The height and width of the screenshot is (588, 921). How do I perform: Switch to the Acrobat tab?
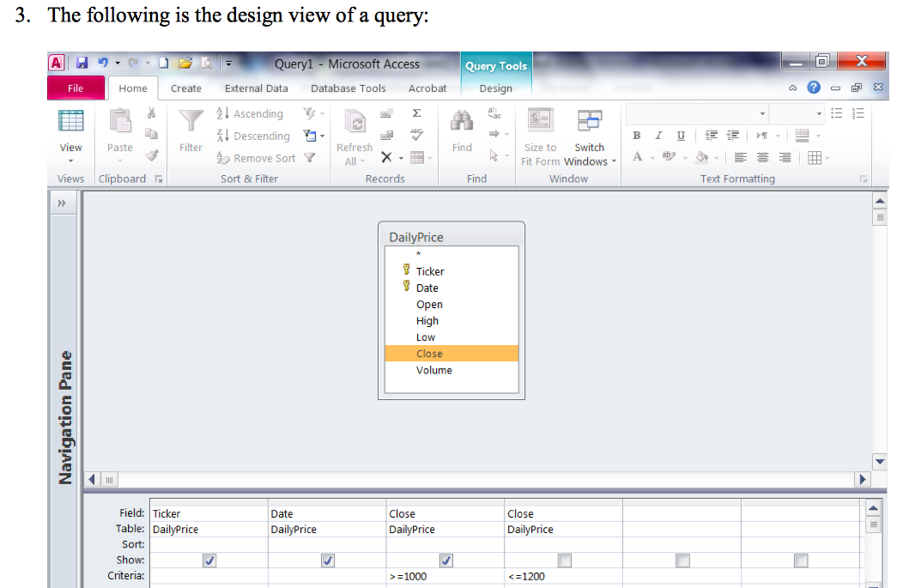(427, 88)
